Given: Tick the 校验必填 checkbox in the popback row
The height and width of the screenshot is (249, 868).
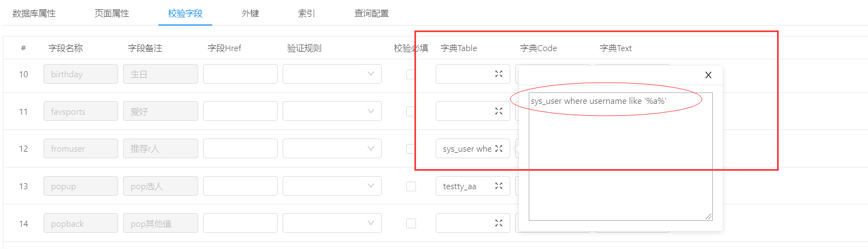Looking at the screenshot, I should [411, 223].
